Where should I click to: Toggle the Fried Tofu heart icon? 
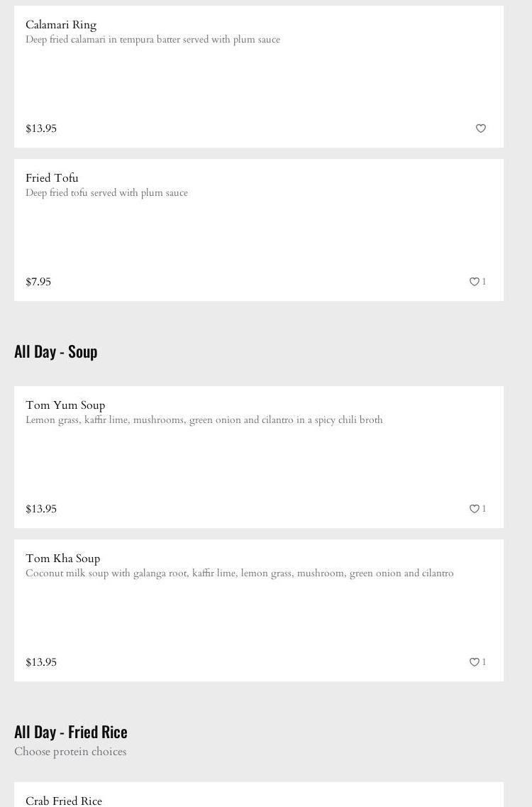pyautogui.click(x=475, y=282)
